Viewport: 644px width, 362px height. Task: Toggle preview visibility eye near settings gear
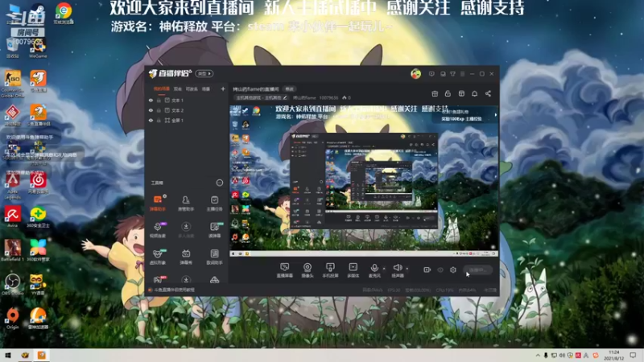coord(440,269)
